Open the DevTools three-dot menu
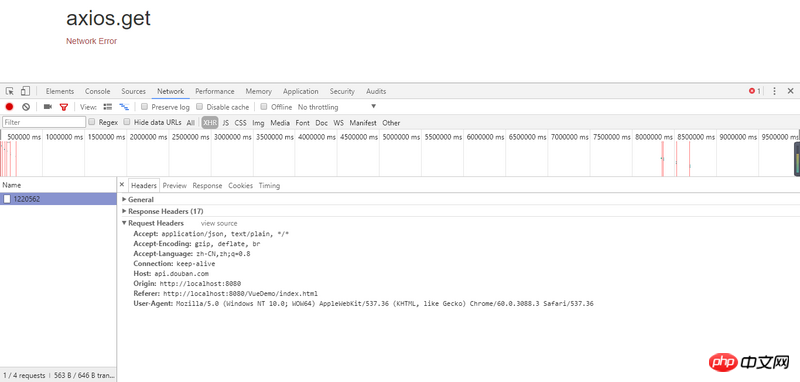This screenshot has height=382, width=800. (x=774, y=91)
